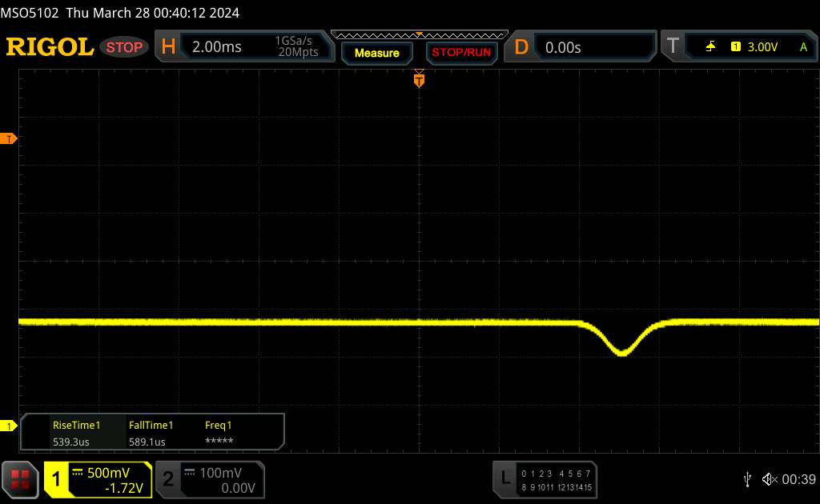The height and width of the screenshot is (504, 820).
Task: Click the muted speaker sound icon
Action: pyautogui.click(x=770, y=478)
